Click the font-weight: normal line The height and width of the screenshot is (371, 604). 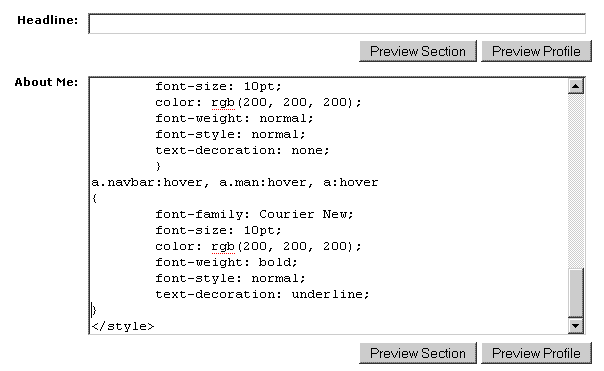234,118
